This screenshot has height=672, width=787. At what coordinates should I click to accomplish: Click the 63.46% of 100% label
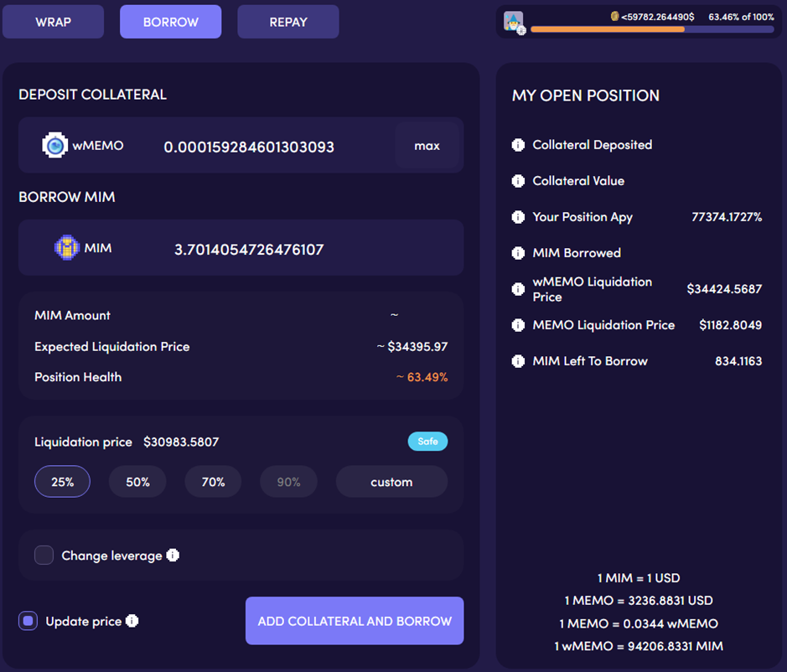click(741, 17)
